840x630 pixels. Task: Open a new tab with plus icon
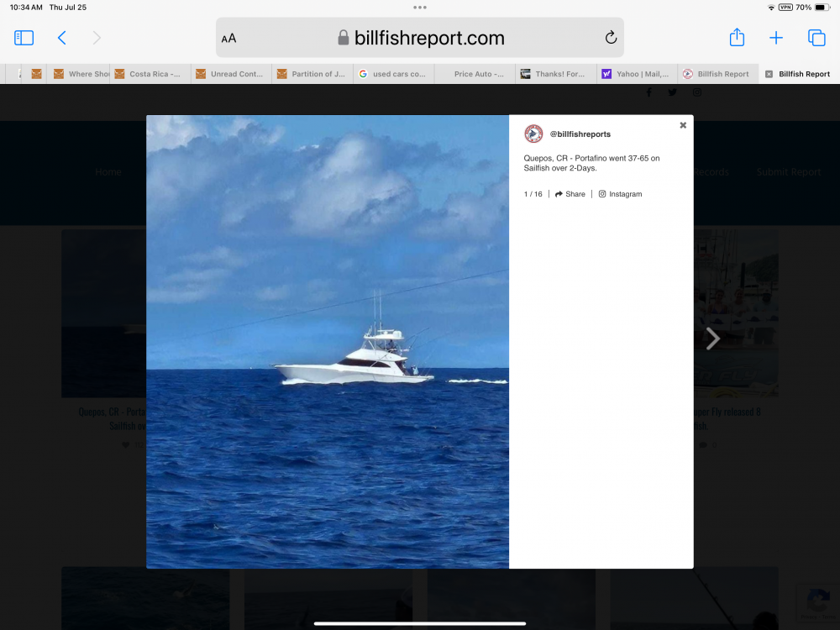(x=776, y=38)
